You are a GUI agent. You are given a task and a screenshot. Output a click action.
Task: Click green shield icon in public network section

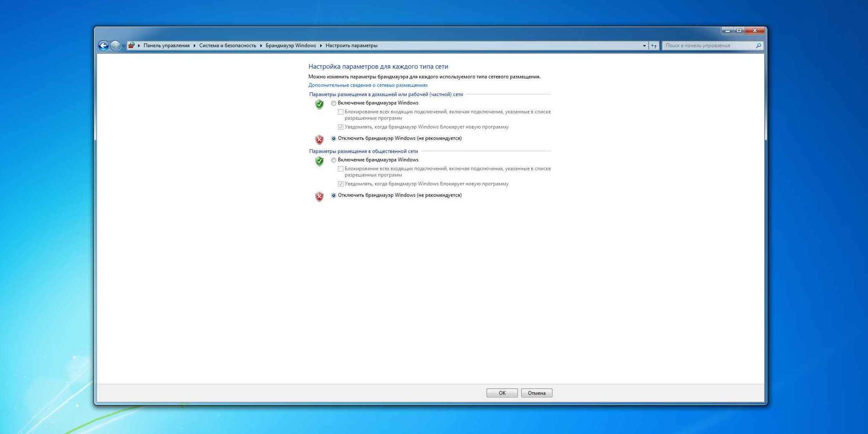[319, 161]
